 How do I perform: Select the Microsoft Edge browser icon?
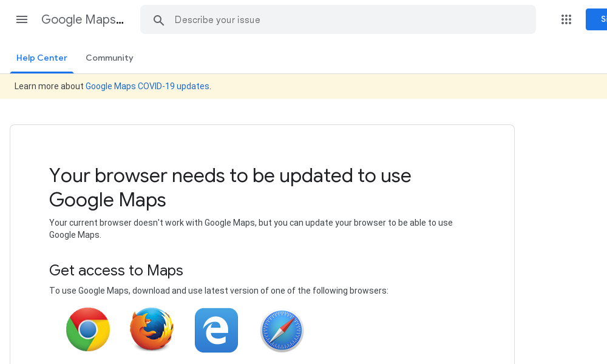[217, 330]
